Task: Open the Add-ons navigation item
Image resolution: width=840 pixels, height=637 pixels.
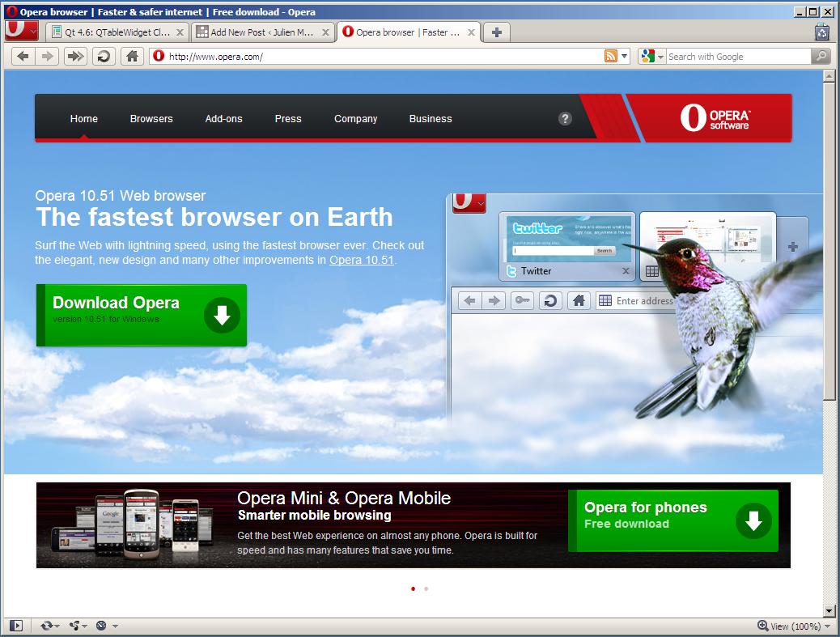Action: click(224, 118)
